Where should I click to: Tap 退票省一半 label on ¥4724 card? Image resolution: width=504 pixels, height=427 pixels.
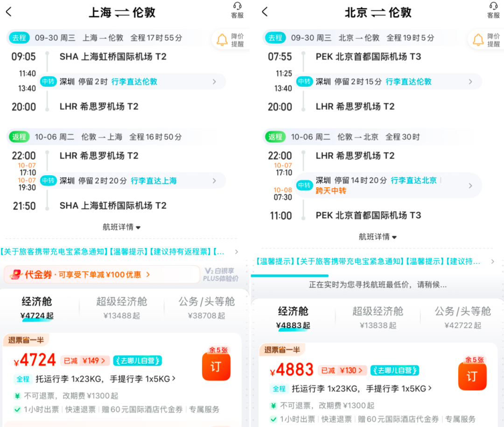(26, 340)
